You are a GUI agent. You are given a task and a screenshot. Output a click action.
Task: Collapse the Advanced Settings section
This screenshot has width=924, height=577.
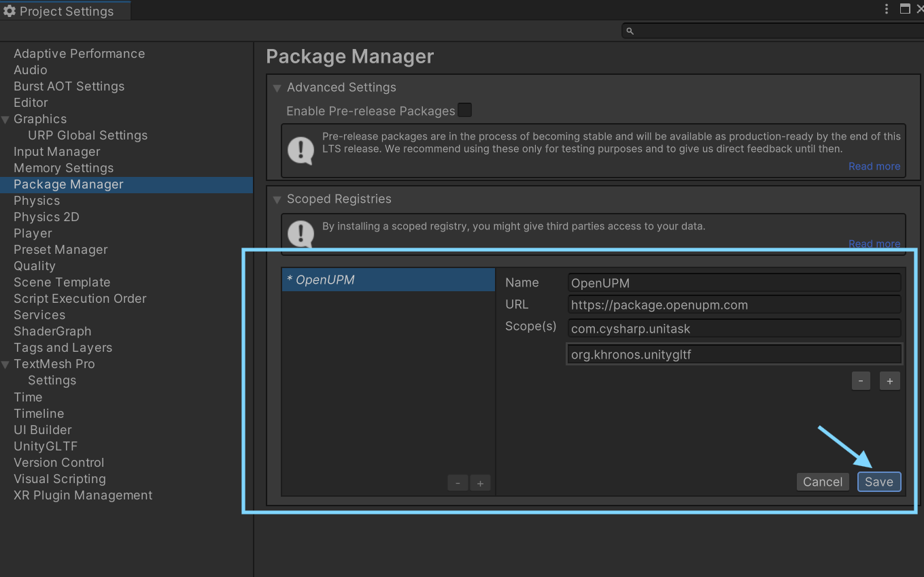click(x=277, y=88)
